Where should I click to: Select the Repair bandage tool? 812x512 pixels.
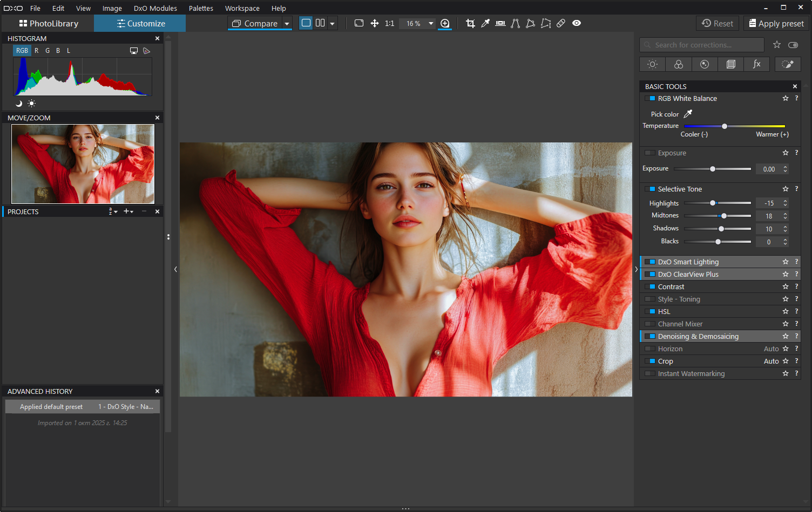[561, 23]
